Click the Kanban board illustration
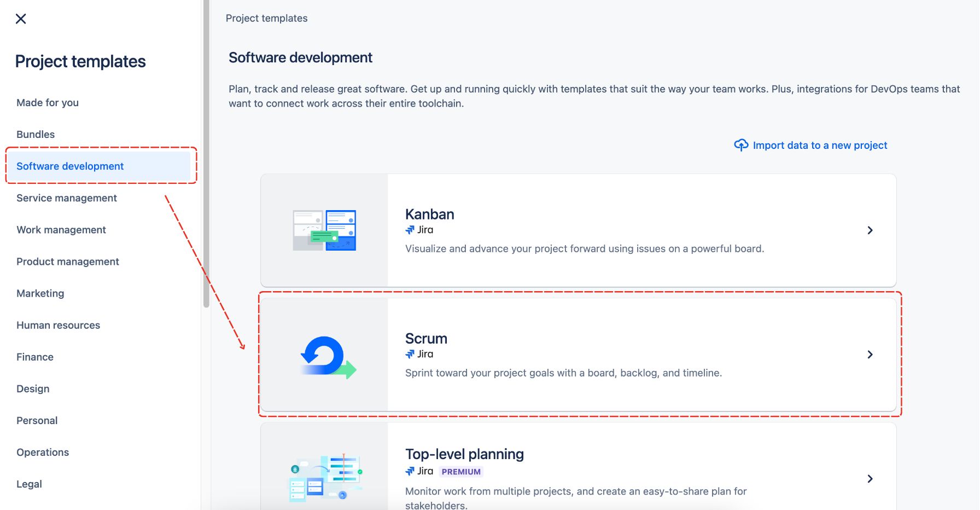Viewport: 980px width, 510px height. coord(324,230)
